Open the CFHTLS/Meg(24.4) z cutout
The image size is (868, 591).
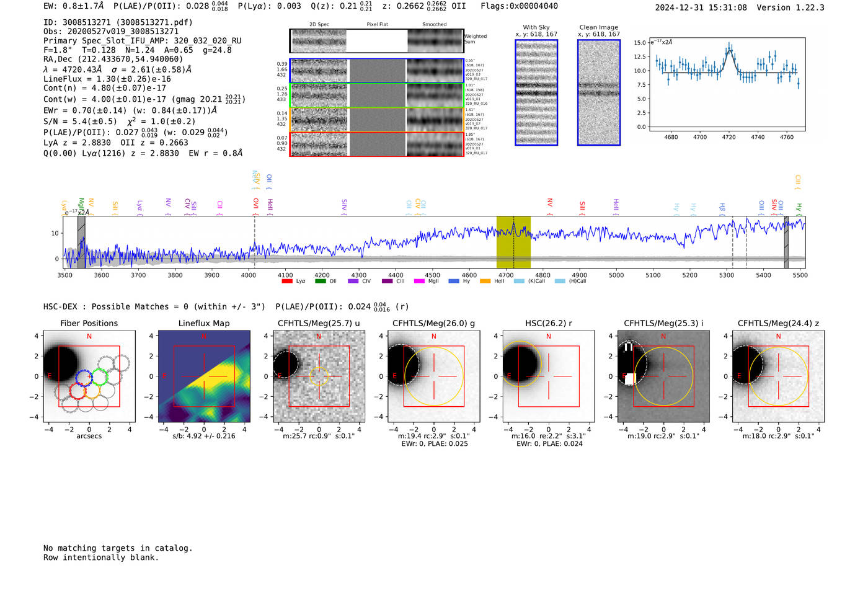pyautogui.click(x=778, y=376)
